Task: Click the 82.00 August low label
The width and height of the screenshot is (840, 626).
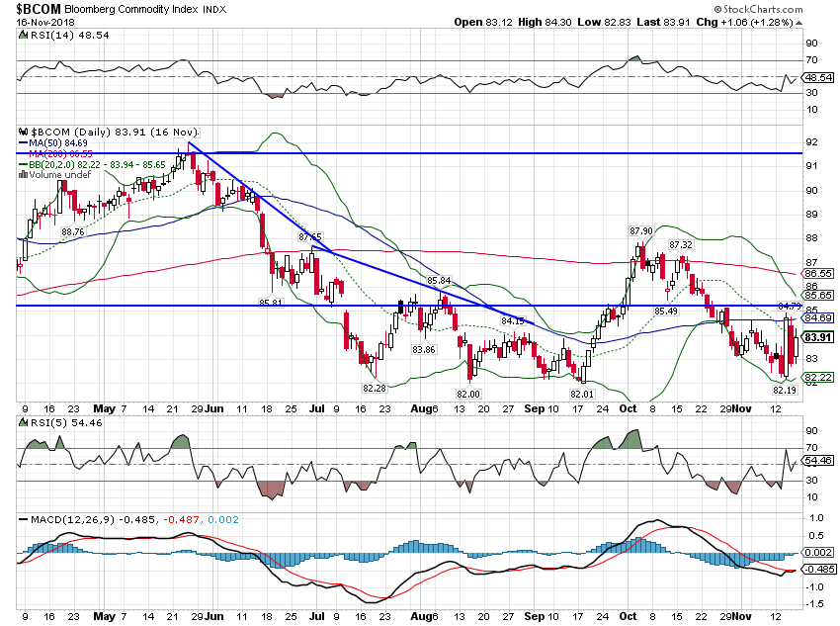Action: [x=468, y=394]
